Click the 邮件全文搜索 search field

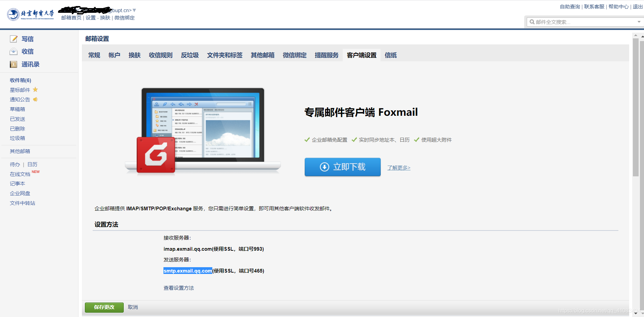click(x=585, y=22)
